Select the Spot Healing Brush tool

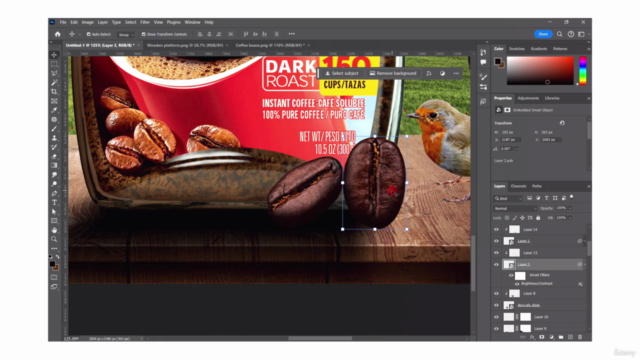(x=54, y=120)
